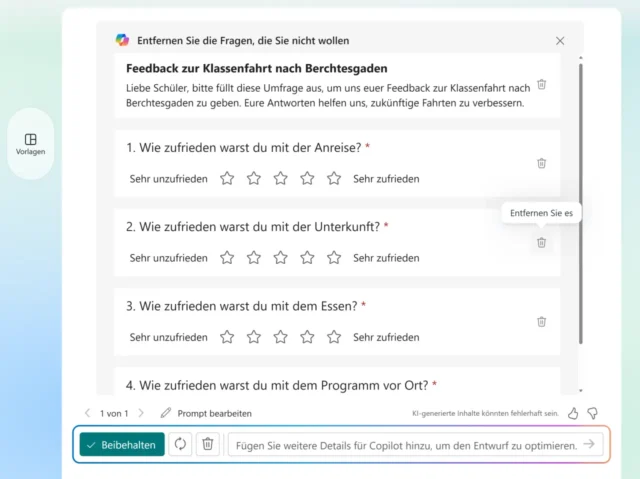Viewport: 640px width, 479px height.
Task: Remove the Anreise question with trash icon
Action: [541, 163]
